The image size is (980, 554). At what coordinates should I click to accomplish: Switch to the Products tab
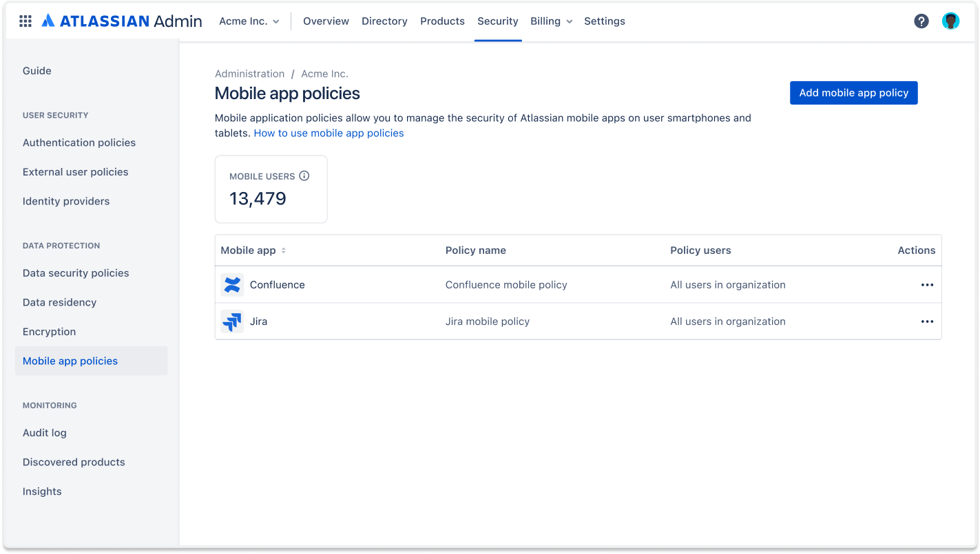pos(442,21)
